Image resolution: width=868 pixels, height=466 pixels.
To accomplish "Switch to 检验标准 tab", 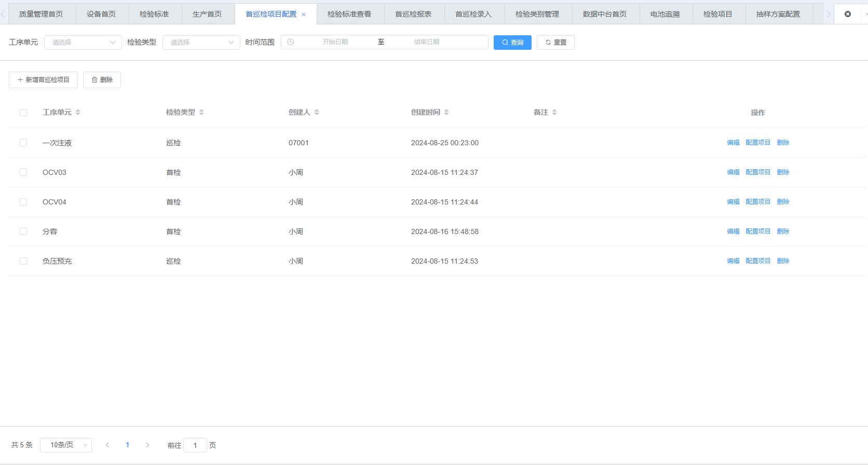I will click(x=154, y=14).
